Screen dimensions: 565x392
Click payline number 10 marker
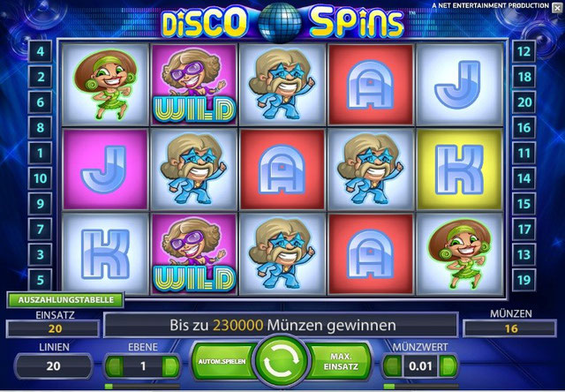(x=40, y=178)
